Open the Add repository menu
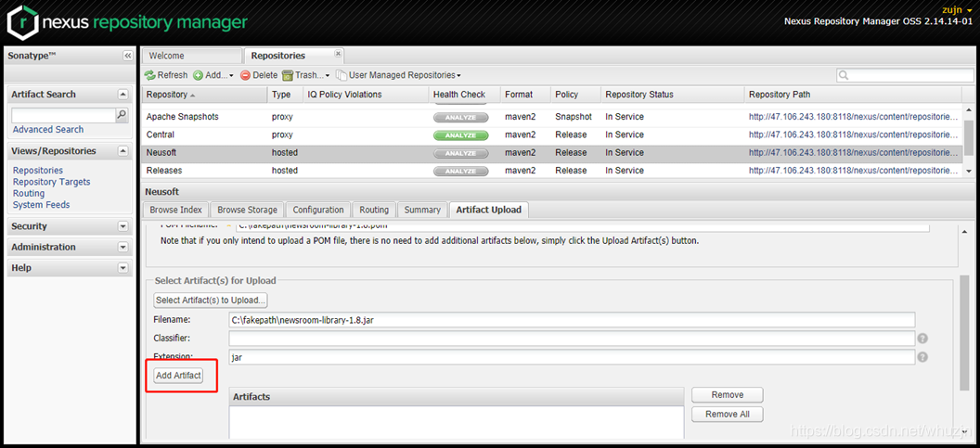Image resolution: width=980 pixels, height=448 pixels. [x=213, y=75]
